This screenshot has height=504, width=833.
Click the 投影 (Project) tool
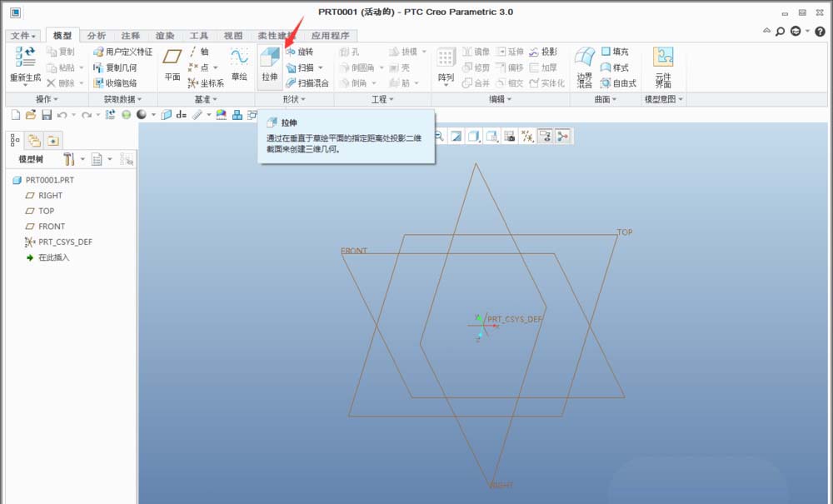(x=543, y=52)
